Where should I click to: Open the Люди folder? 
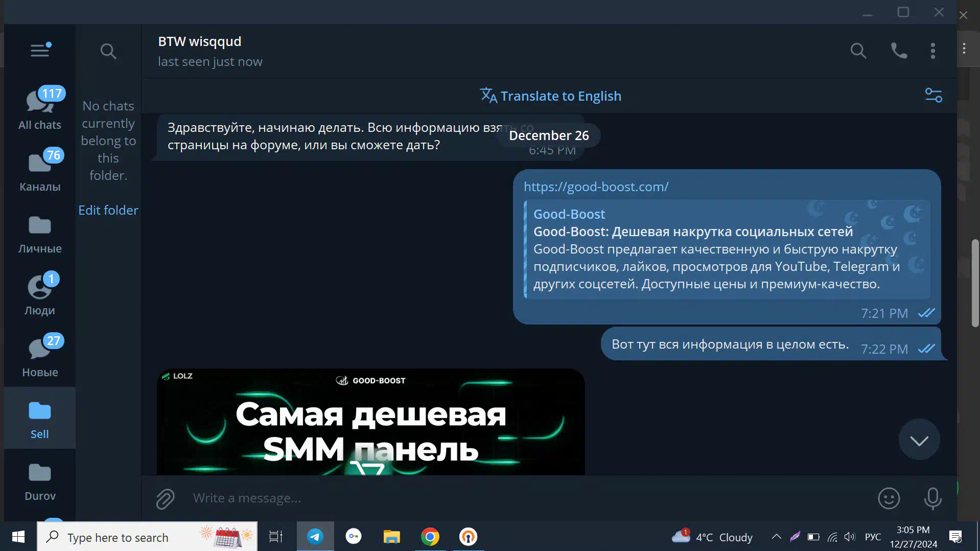[40, 294]
